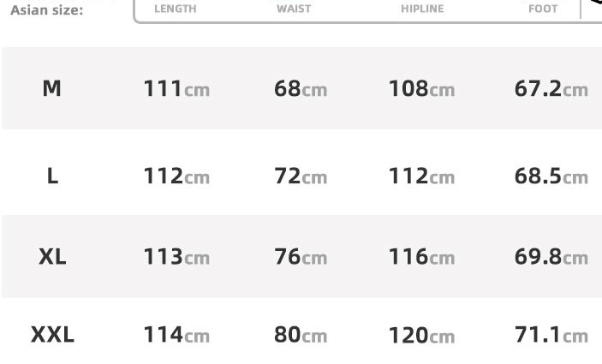Click the 113cm length value

pos(176,256)
